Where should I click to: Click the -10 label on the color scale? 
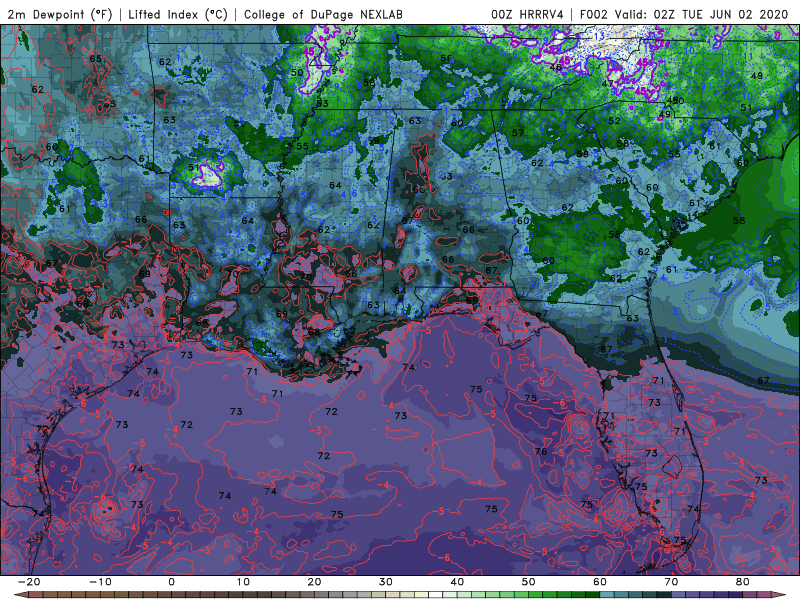100,582
